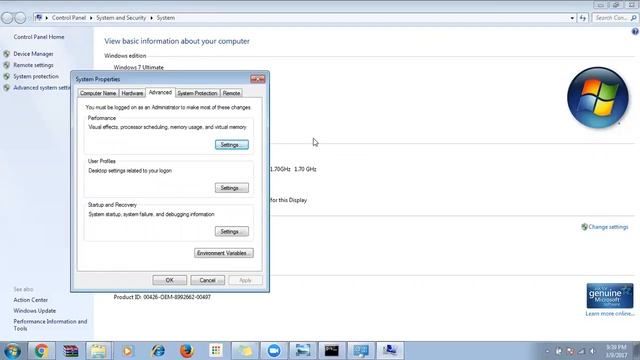This screenshot has width=640, height=360.
Task: Open Performance Settings button
Action: point(231,145)
